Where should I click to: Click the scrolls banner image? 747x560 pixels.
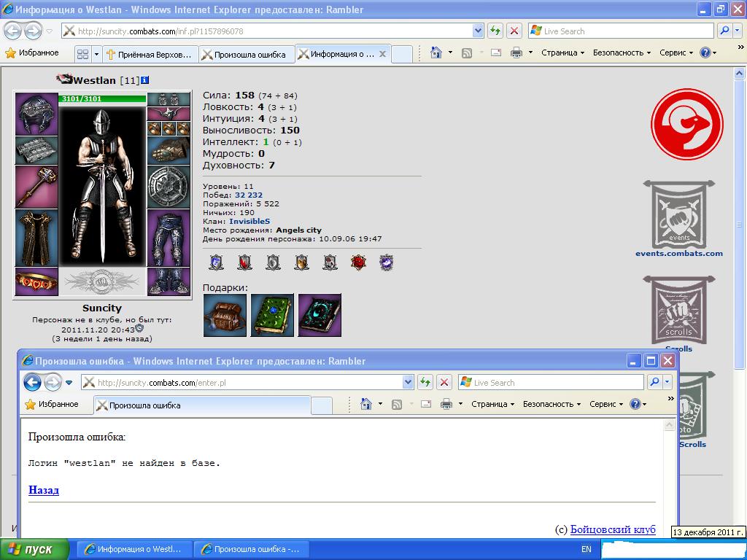(679, 309)
